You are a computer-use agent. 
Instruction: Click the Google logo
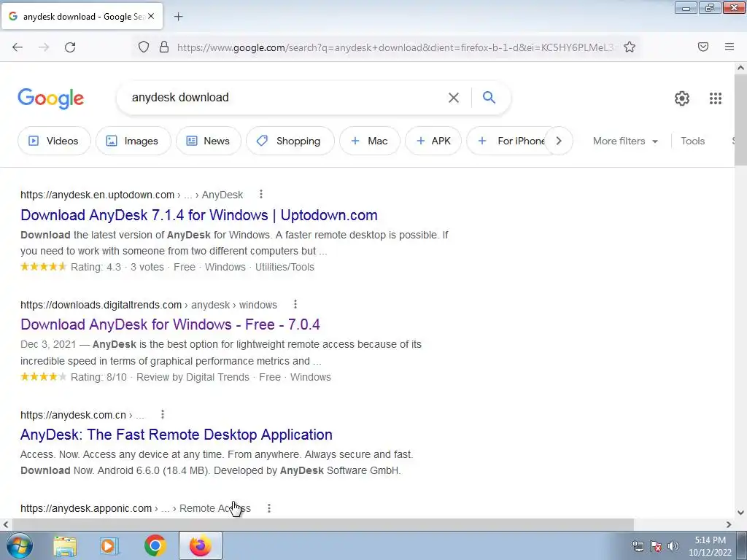pos(51,98)
